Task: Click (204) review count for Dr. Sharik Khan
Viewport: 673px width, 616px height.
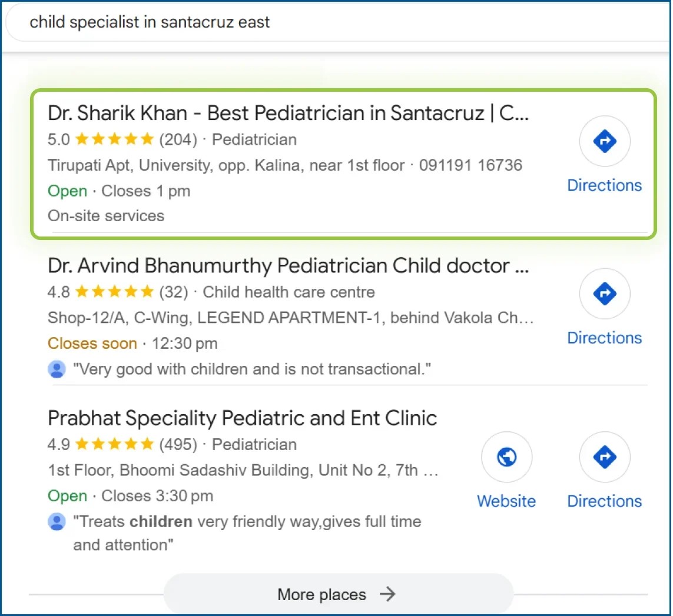Action: (x=178, y=140)
